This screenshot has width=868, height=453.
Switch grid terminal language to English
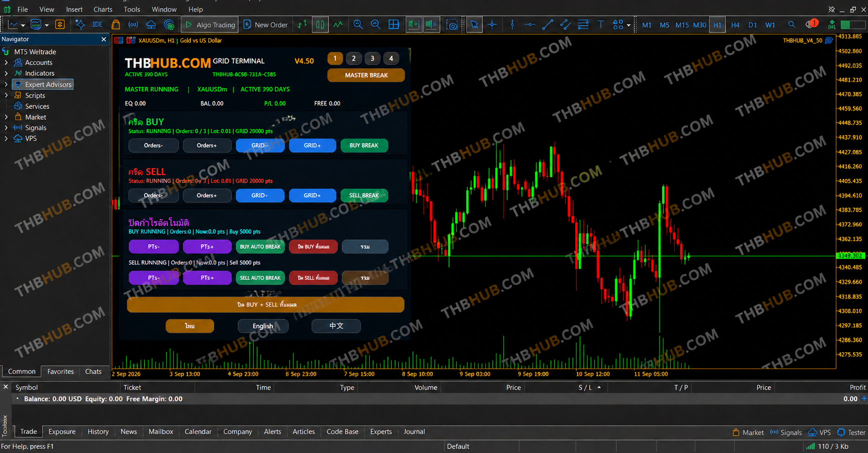263,326
